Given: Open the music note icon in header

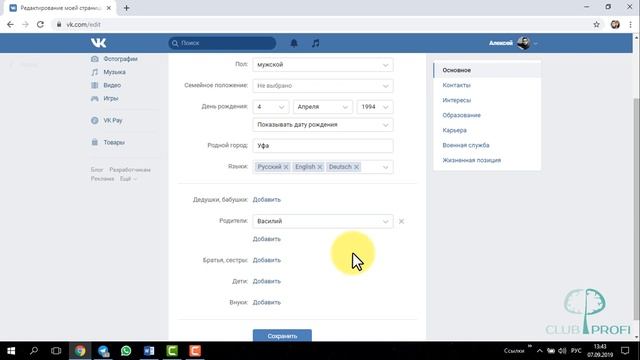Looking at the screenshot, I should [x=316, y=43].
